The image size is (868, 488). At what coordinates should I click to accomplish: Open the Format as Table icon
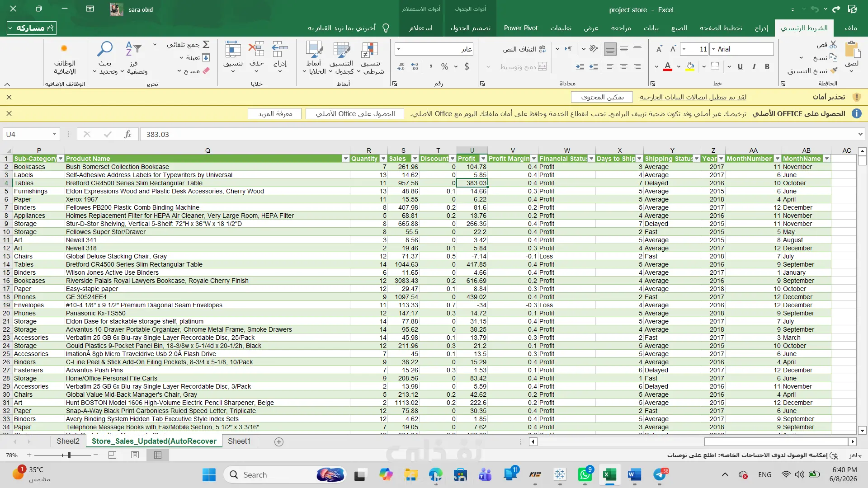click(342, 50)
